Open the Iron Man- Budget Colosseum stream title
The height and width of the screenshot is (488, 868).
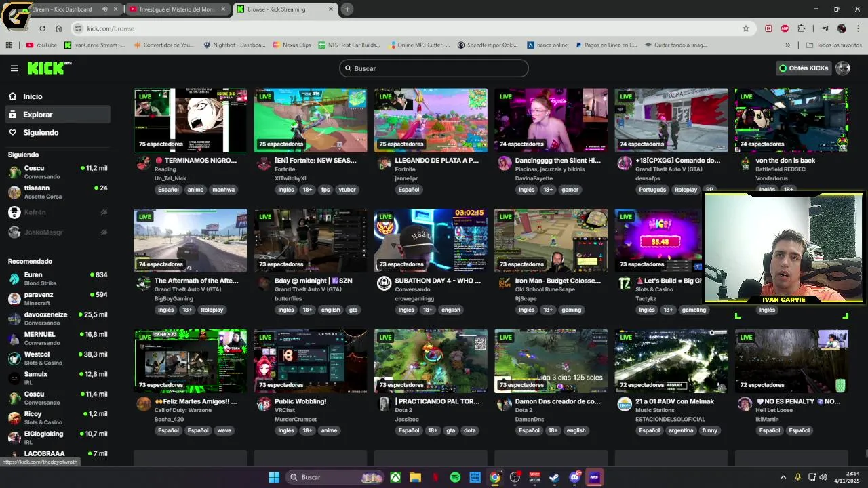558,281
